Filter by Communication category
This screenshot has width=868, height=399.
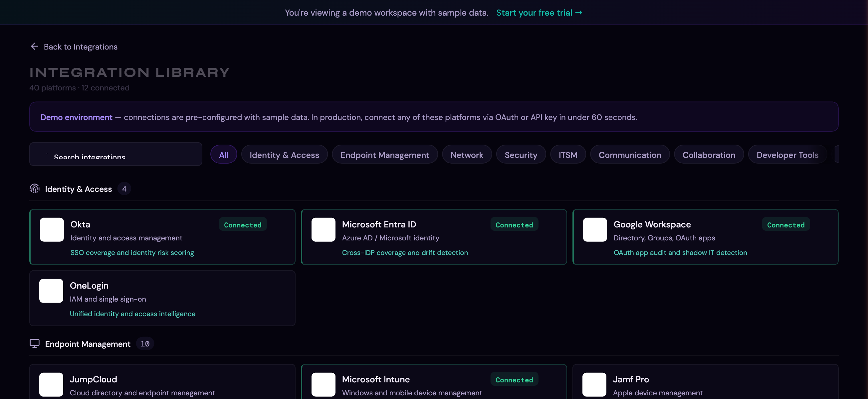629,155
